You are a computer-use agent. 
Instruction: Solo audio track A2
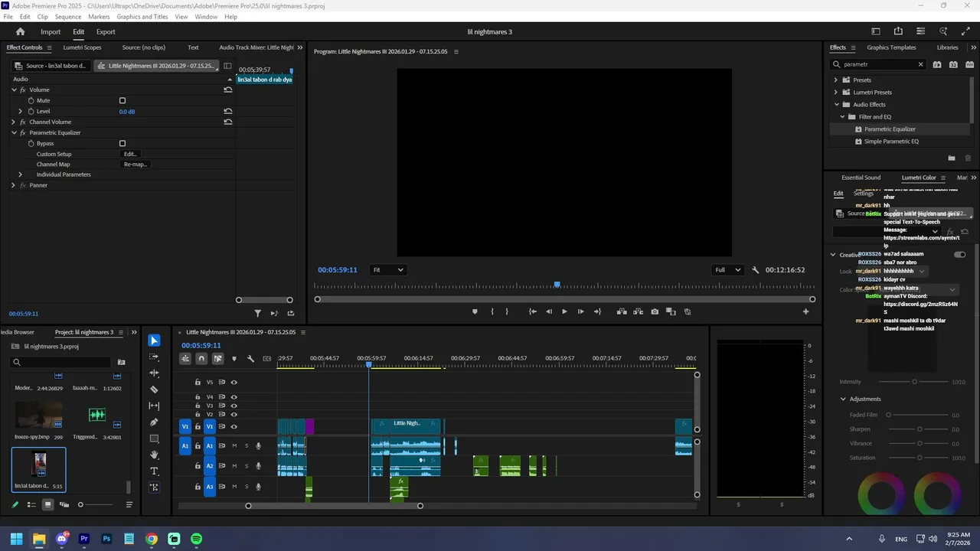tap(246, 465)
